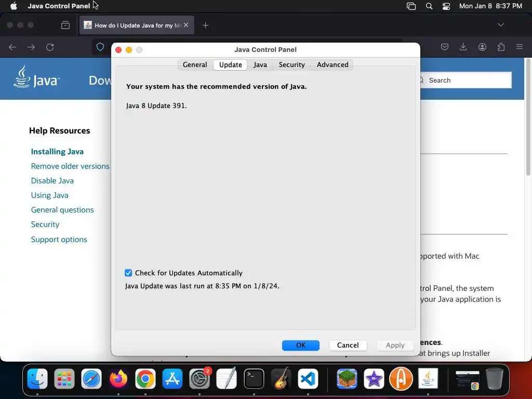Click the date and time in menu bar
Image resolution: width=532 pixels, height=399 pixels.
pyautogui.click(x=490, y=6)
